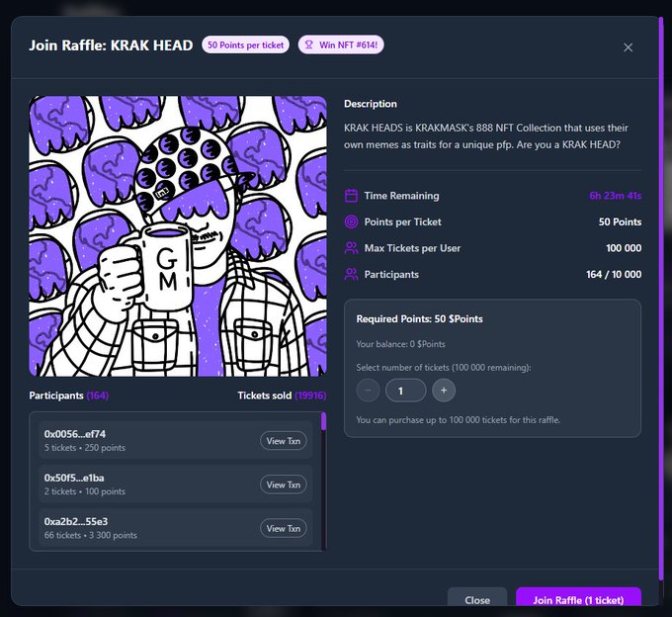Click the 'Join Raffle: KRAK HEAD' title
The image size is (672, 617).
(111, 45)
